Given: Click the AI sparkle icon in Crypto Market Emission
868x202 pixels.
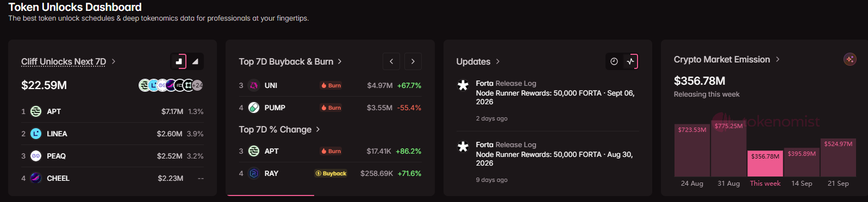Looking at the screenshot, I should (850, 59).
